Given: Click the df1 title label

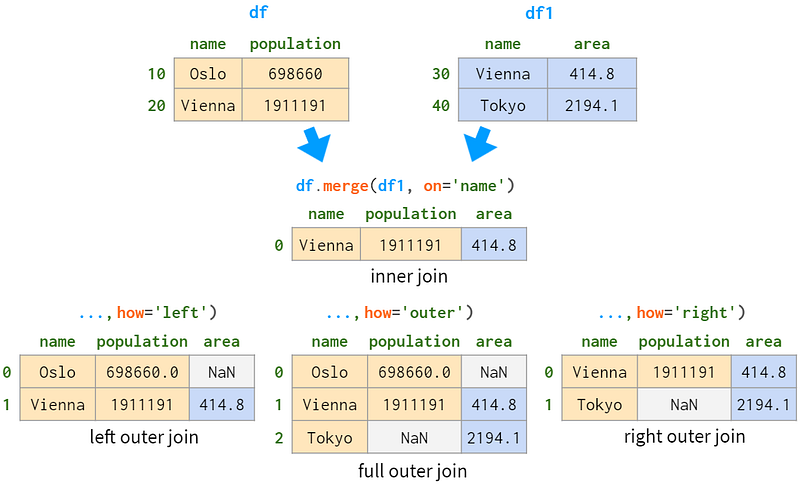Looking at the screenshot, I should coord(539,13).
